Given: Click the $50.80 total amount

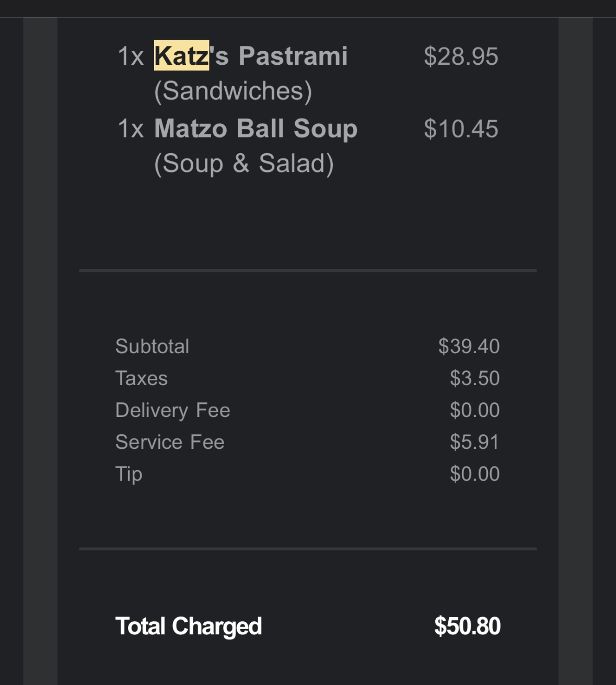Looking at the screenshot, I should coord(467,626).
